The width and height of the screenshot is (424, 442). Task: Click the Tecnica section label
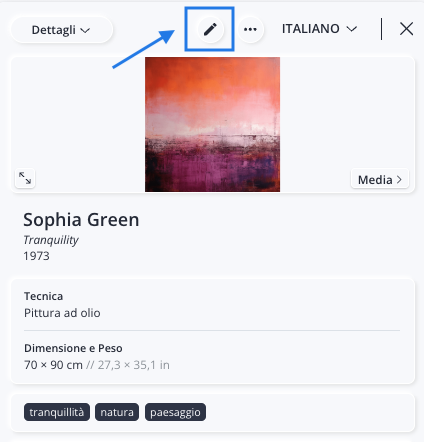pos(43,296)
